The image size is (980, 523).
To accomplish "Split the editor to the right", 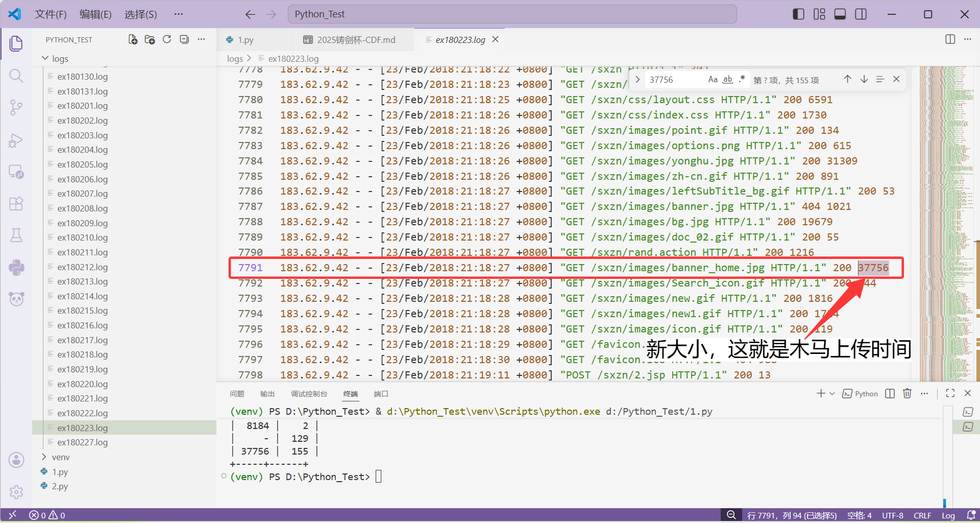I will (950, 39).
